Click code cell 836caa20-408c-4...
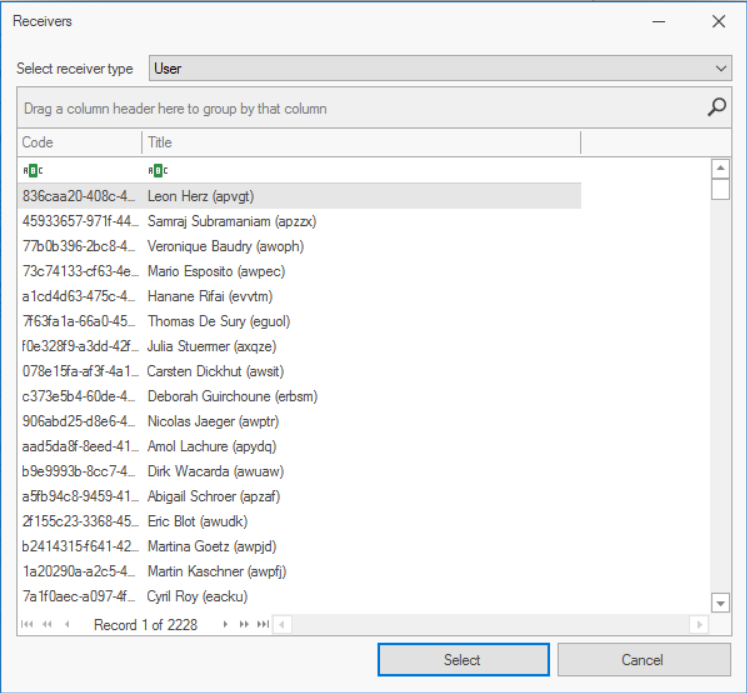Viewport: 747px width, 693px height. (80, 196)
